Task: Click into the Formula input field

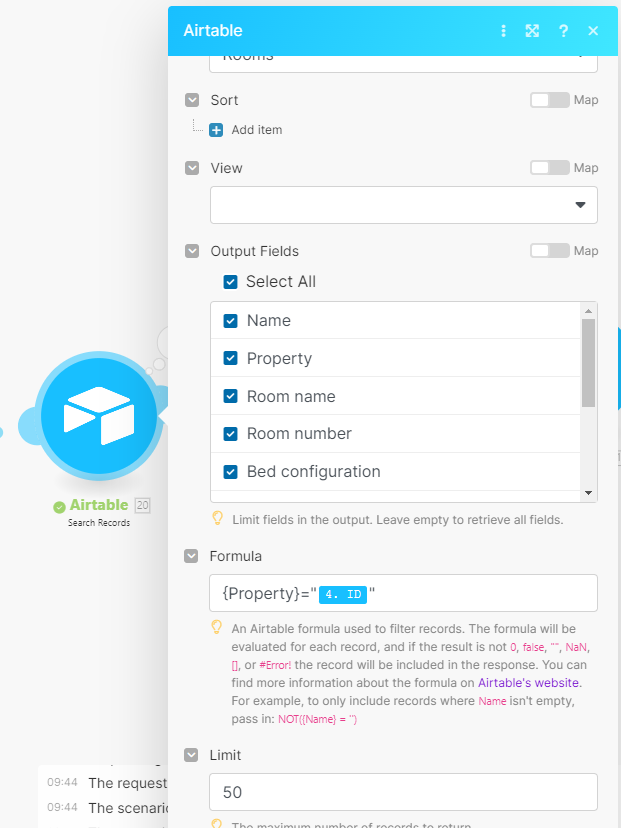Action: [403, 593]
